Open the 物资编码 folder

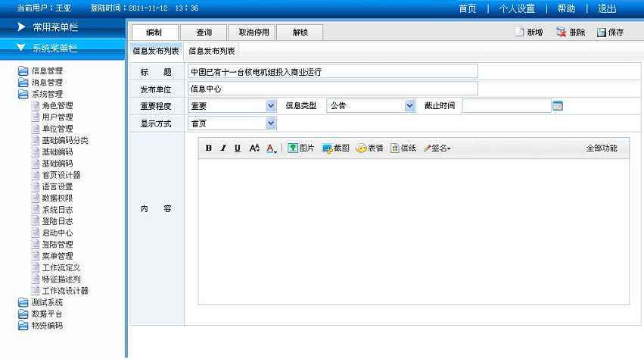41,325
